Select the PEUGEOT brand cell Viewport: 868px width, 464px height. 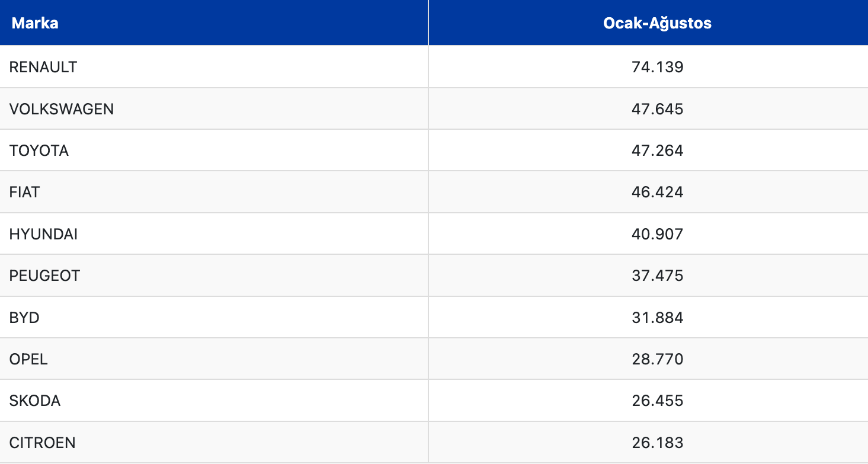pos(44,276)
